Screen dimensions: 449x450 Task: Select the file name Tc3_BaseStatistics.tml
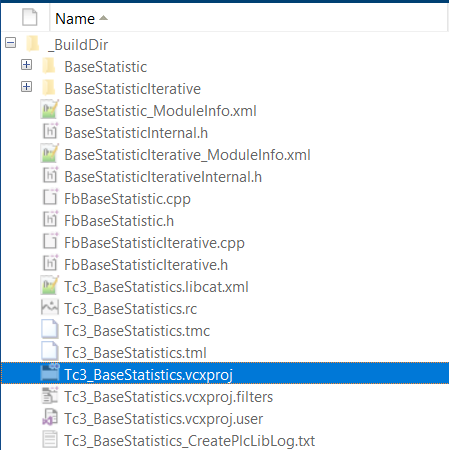tap(136, 353)
